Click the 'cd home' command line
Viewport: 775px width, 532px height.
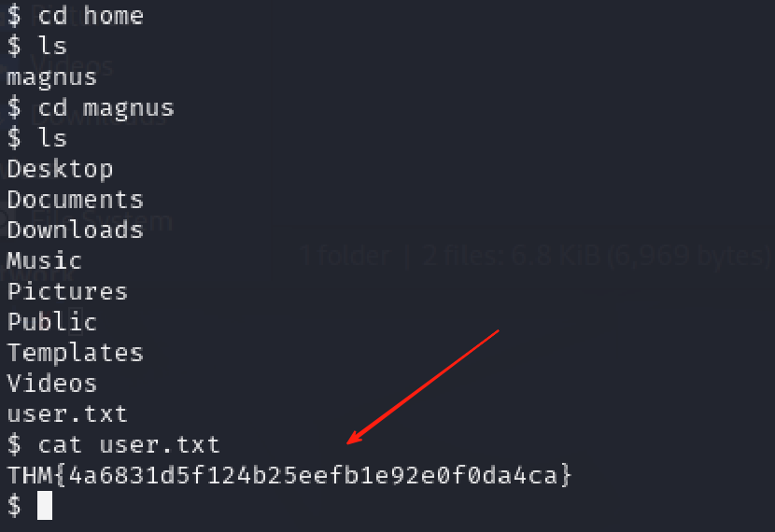(75, 16)
